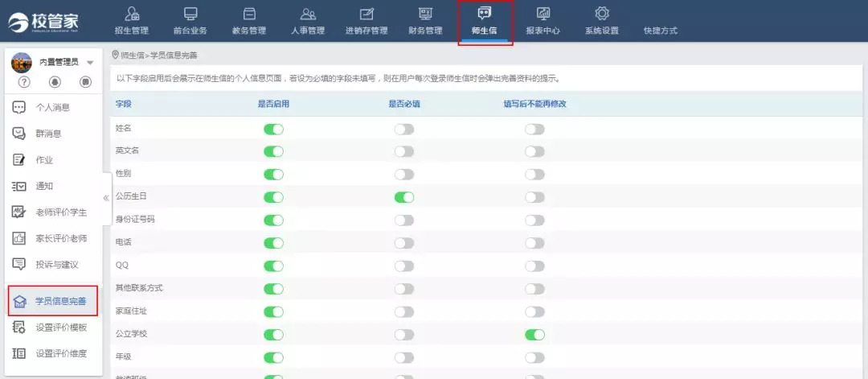Open the 进销存管理 module icon
This screenshot has height=379, width=868.
tap(366, 14)
